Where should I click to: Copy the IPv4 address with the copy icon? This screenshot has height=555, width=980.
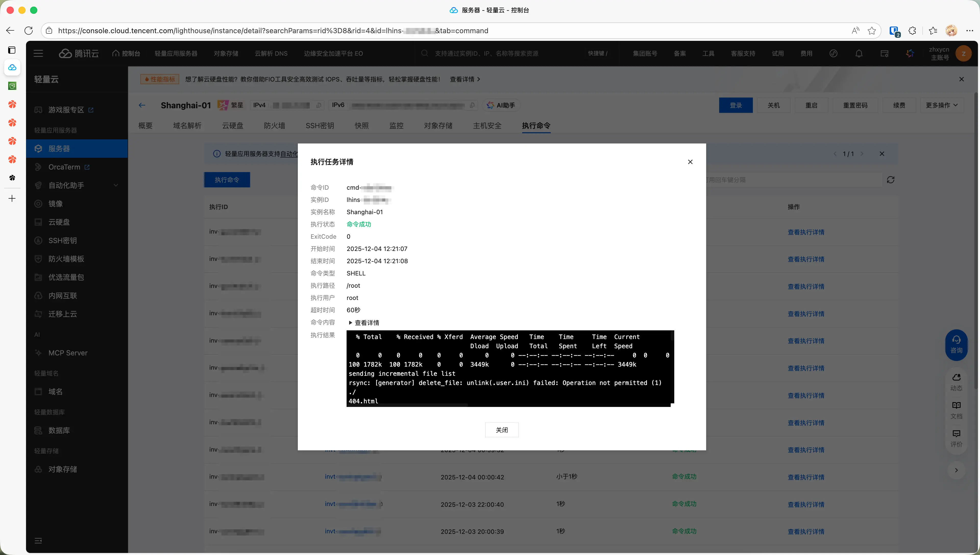(x=319, y=105)
